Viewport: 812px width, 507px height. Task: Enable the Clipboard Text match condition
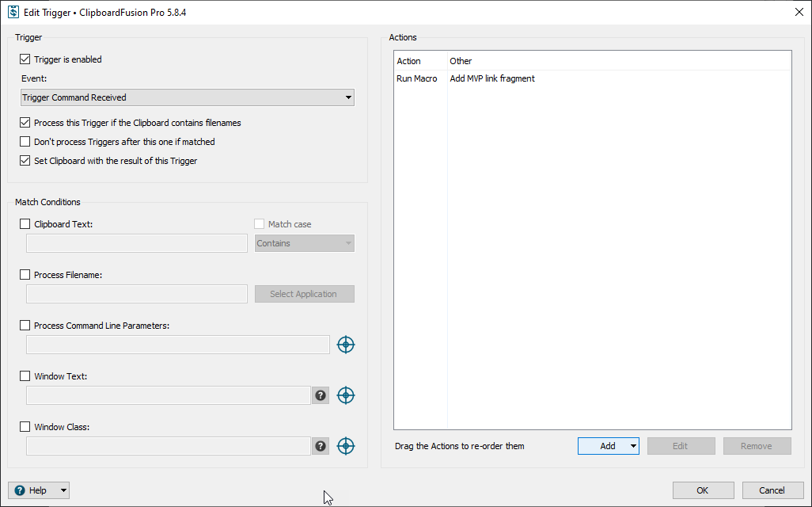click(x=25, y=224)
